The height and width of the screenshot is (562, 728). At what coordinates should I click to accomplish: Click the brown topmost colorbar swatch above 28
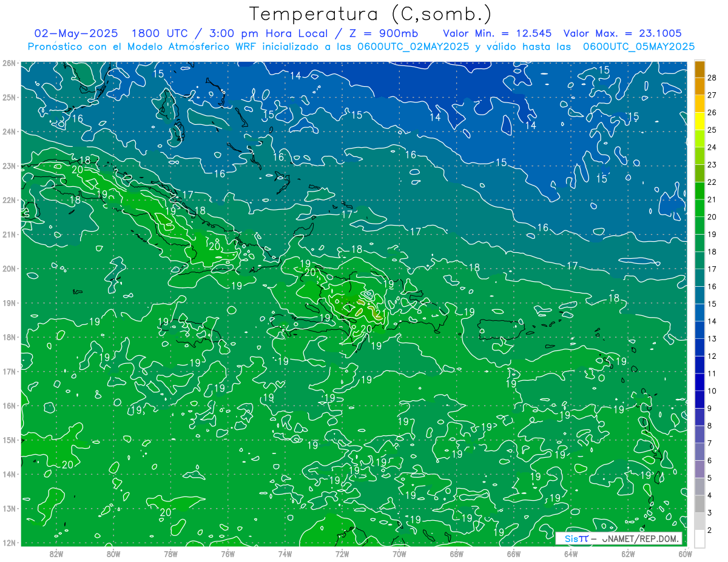[699, 69]
